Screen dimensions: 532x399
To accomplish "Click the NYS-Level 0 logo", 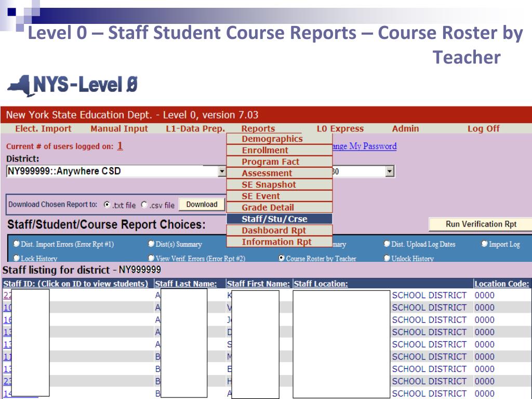I will (73, 85).
